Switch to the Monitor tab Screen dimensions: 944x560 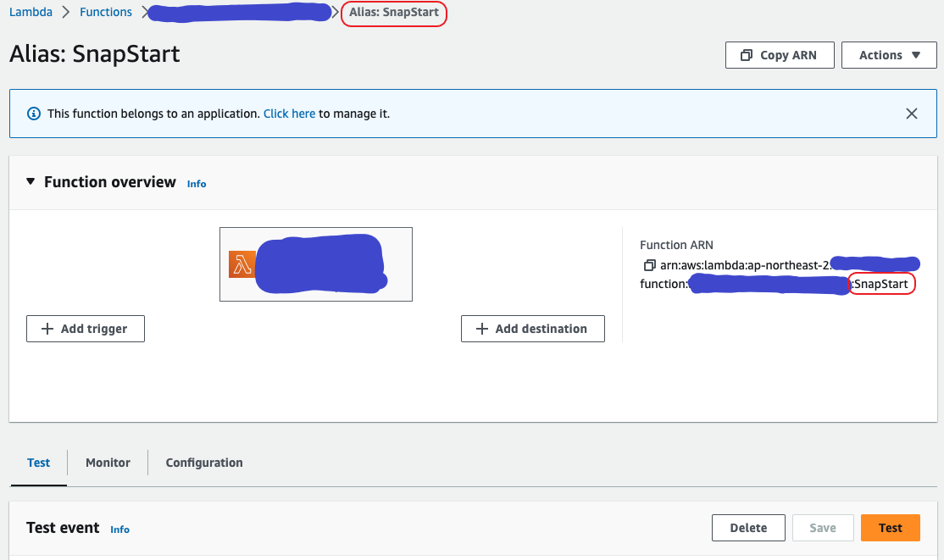[x=108, y=463]
